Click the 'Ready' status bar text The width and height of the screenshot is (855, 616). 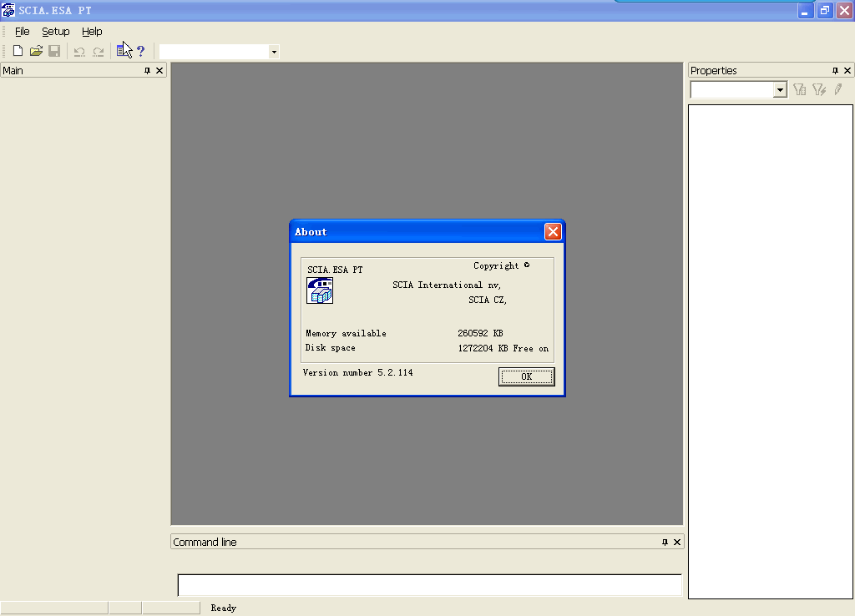(224, 608)
